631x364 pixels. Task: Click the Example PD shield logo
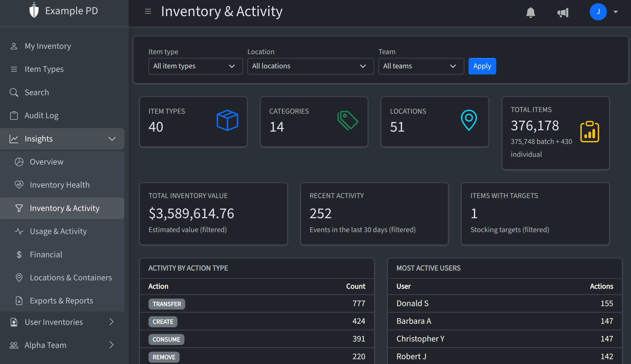click(34, 10)
